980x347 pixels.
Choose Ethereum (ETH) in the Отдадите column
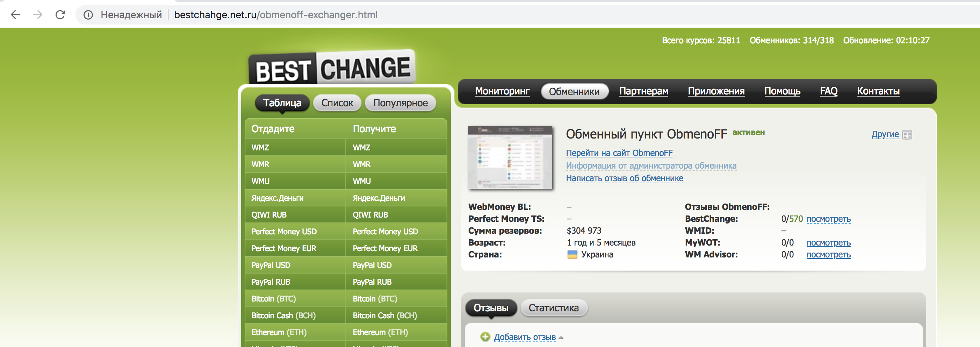295,332
